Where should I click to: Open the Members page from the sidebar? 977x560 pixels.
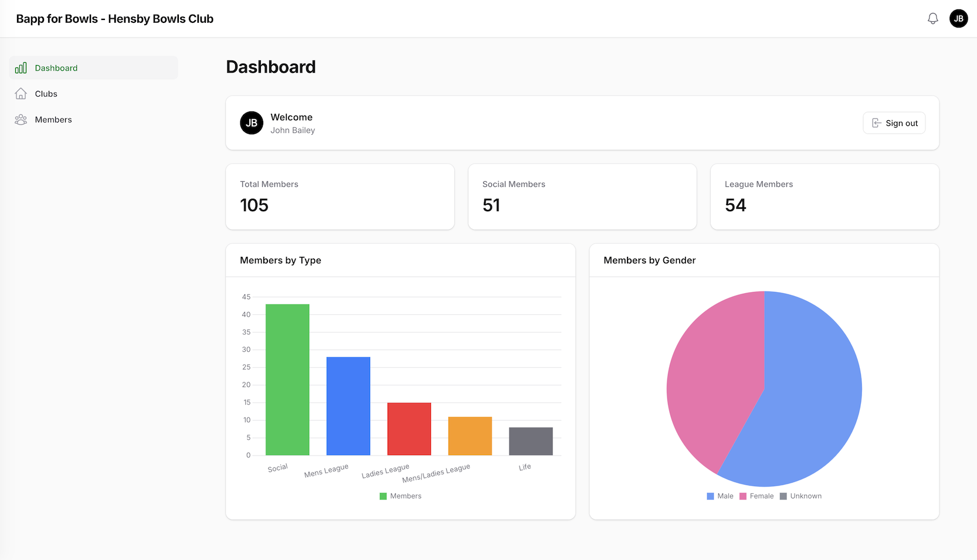click(53, 119)
